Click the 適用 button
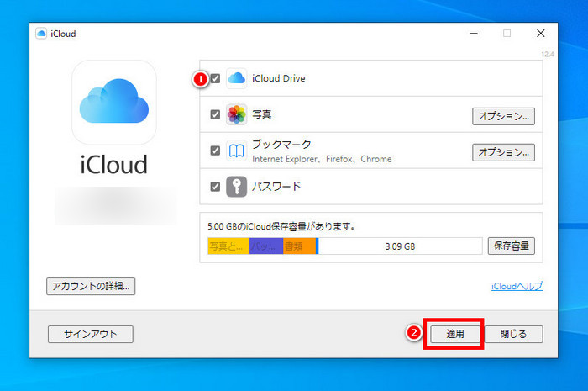The width and height of the screenshot is (588, 391). (455, 334)
